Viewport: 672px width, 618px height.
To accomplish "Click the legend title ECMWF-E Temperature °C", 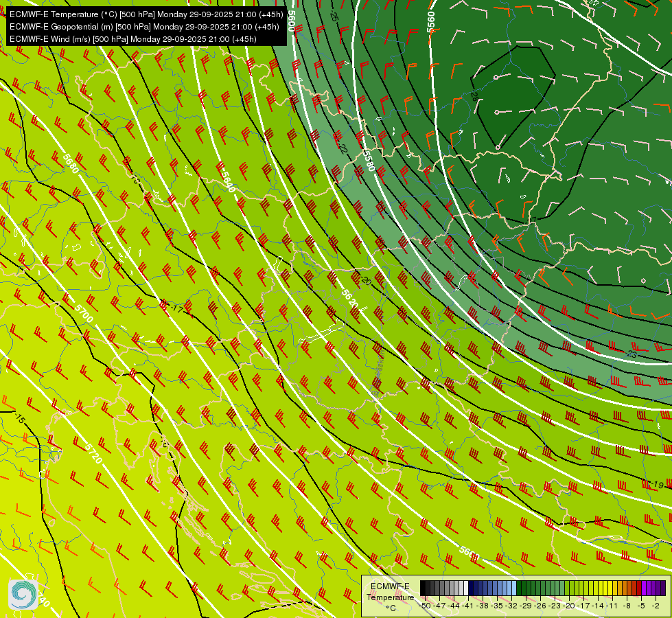I will coord(390,597).
